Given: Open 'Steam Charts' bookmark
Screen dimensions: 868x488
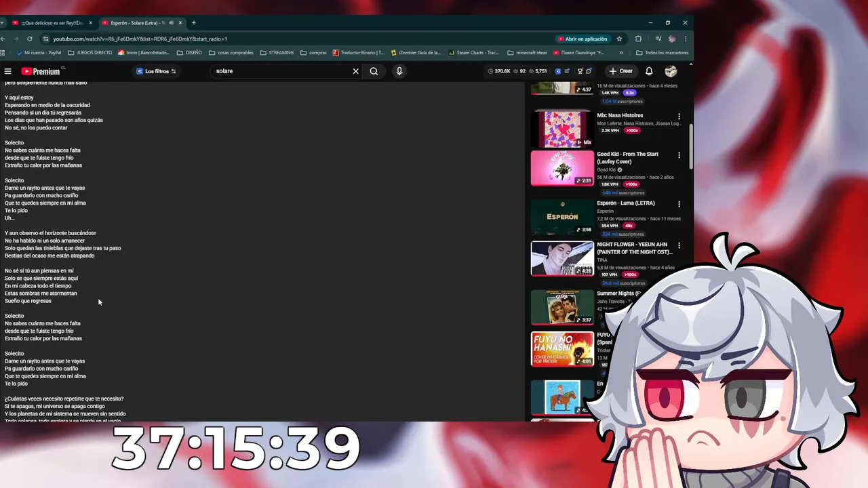Looking at the screenshot, I should (473, 52).
